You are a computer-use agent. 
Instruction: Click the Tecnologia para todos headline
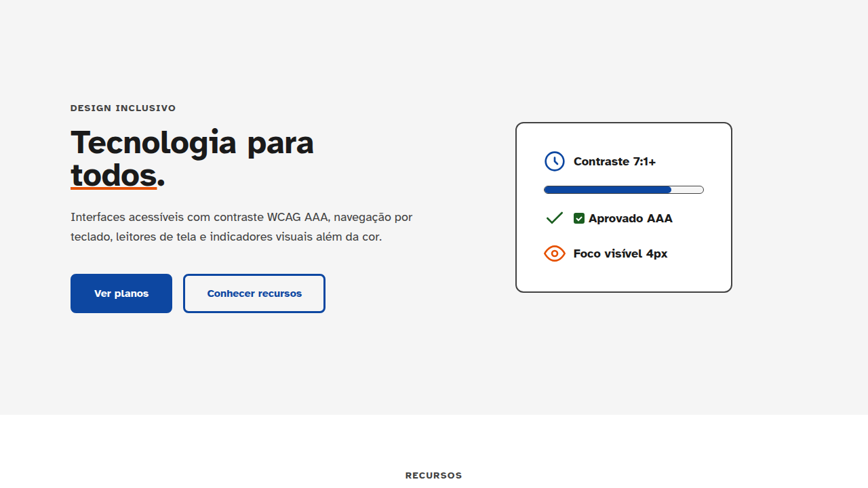point(192,157)
